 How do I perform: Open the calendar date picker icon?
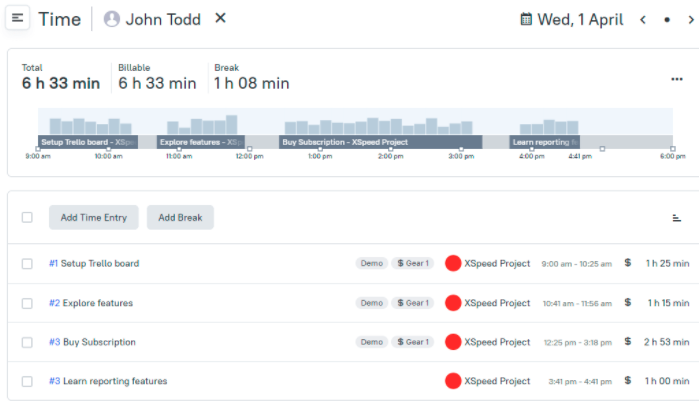point(526,19)
